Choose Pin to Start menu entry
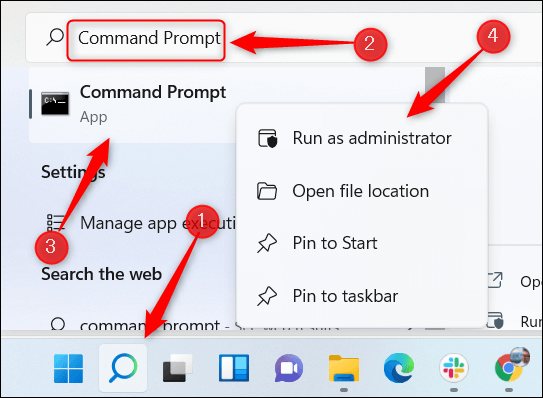Viewport: 543px width, 398px height. (x=362, y=243)
